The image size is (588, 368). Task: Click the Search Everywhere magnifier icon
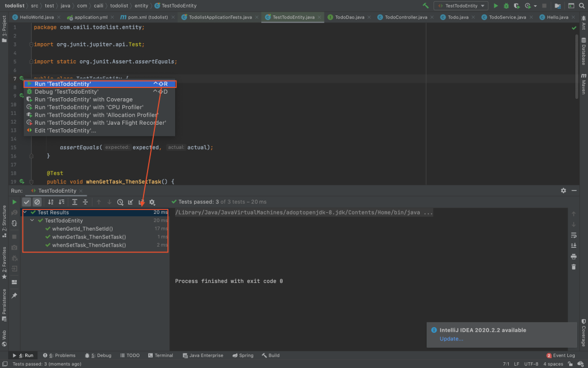[582, 6]
